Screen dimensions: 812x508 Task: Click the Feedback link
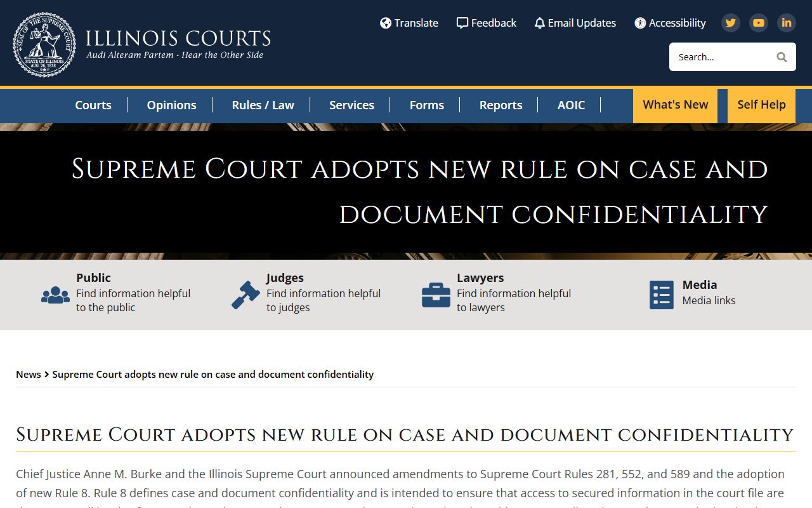pyautogui.click(x=494, y=23)
